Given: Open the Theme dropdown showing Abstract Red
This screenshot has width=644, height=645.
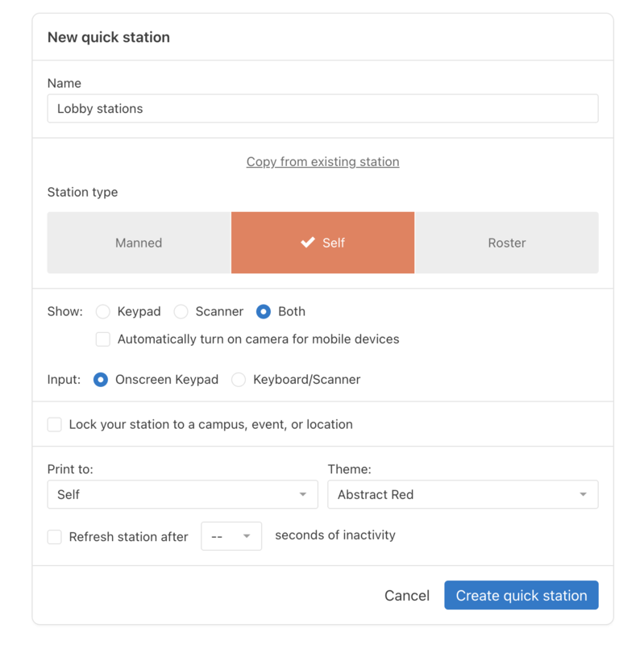Looking at the screenshot, I should coord(462,494).
